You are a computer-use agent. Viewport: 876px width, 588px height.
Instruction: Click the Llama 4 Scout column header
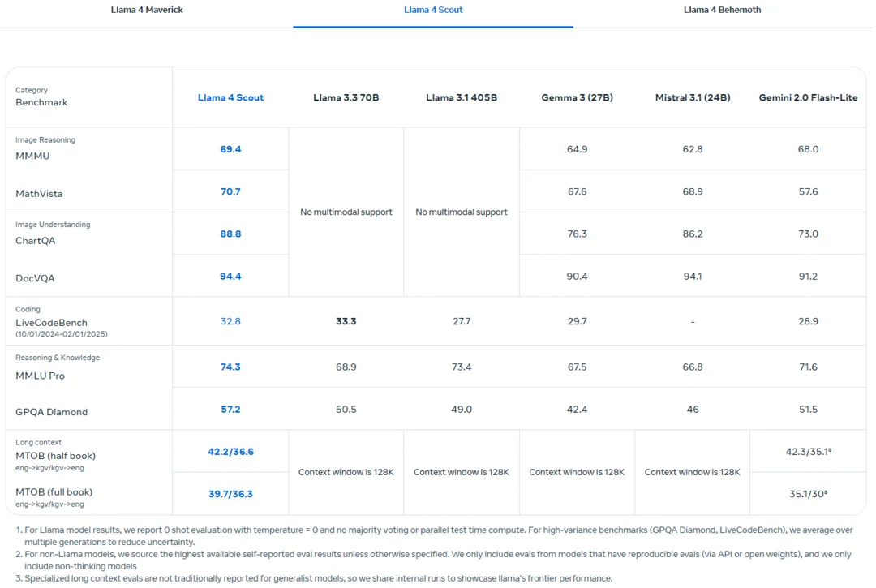(x=230, y=97)
